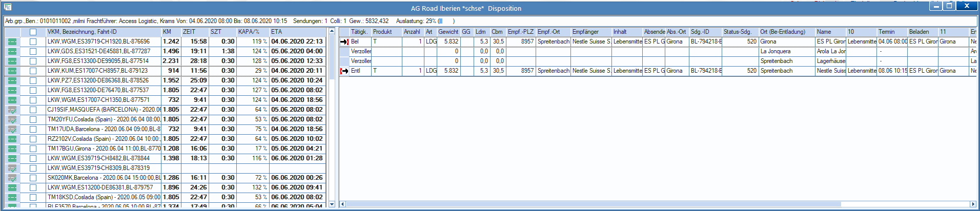
Task: Click red arrow unloading icon in Entl row
Action: (x=344, y=71)
